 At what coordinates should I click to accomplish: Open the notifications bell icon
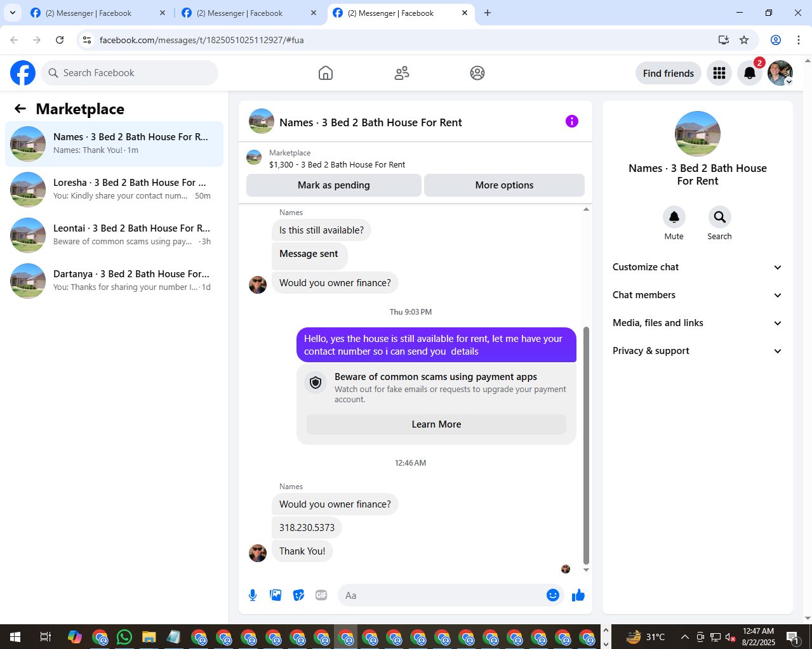pyautogui.click(x=750, y=73)
